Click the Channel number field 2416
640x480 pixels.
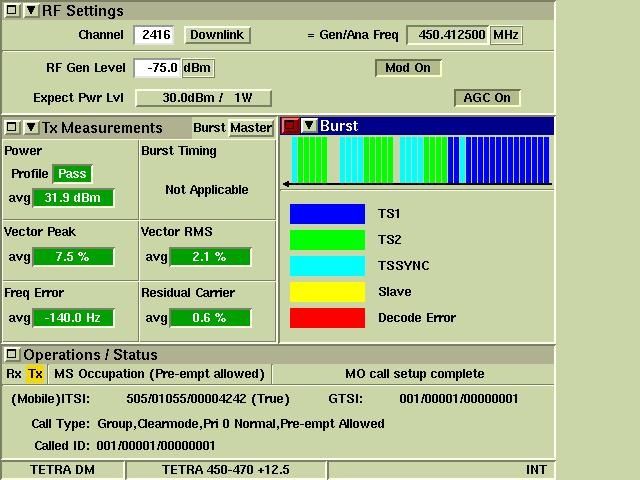point(156,35)
